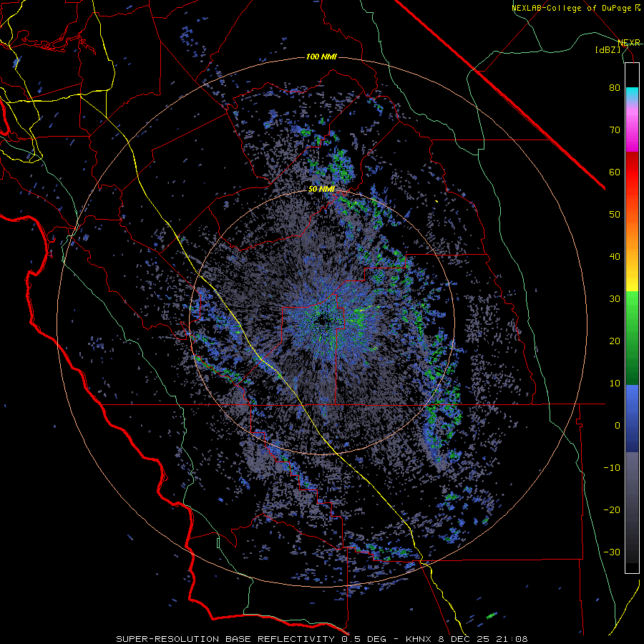Click the -30 dBZ scale value
This screenshot has width=644, height=644.
coord(612,552)
